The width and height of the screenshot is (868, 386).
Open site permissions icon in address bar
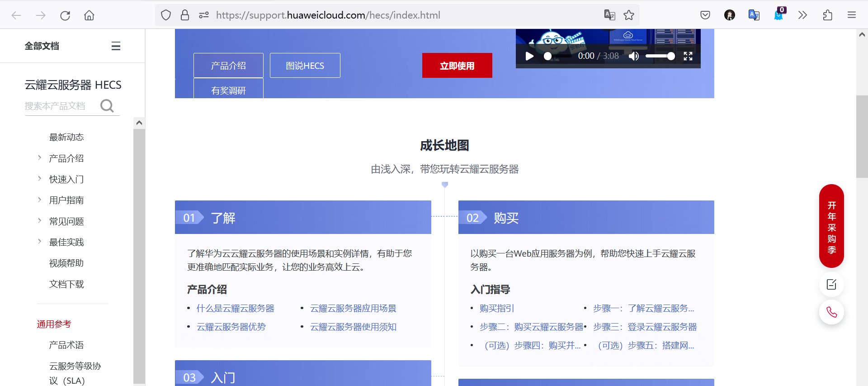[204, 15]
